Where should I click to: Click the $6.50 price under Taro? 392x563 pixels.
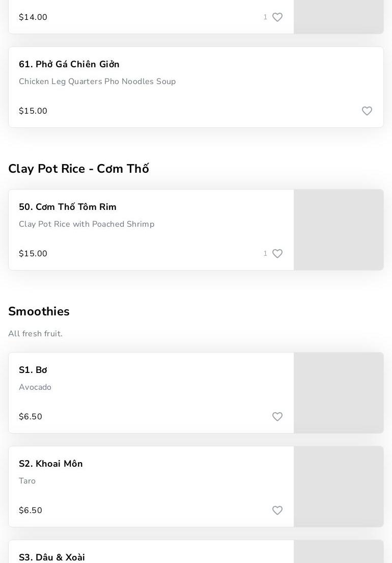(31, 511)
